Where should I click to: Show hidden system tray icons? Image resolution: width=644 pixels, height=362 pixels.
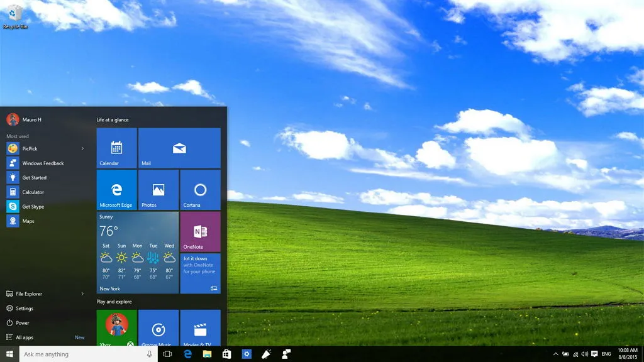[555, 354]
